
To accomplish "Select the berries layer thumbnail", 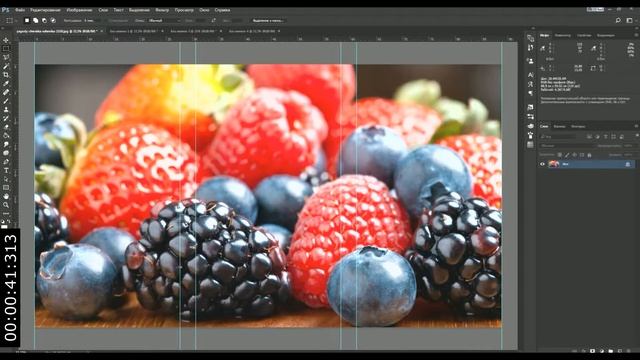I will tap(553, 164).
